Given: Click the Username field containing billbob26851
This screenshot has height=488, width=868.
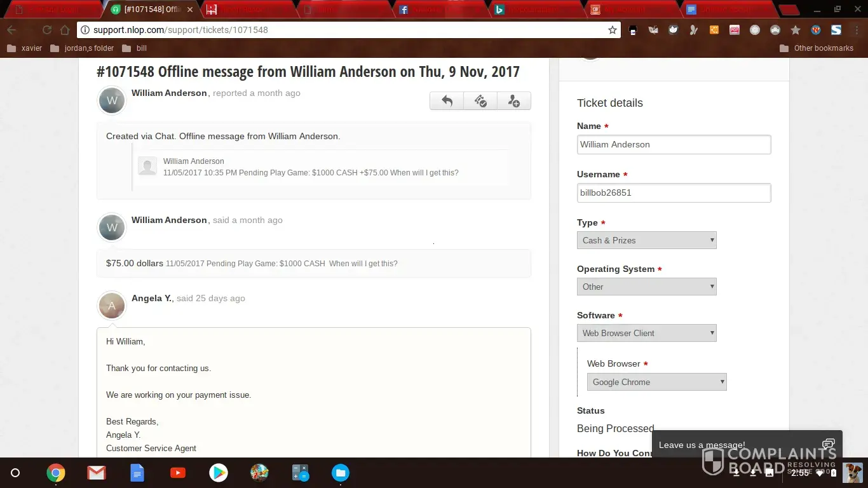Looking at the screenshot, I should pos(674,193).
